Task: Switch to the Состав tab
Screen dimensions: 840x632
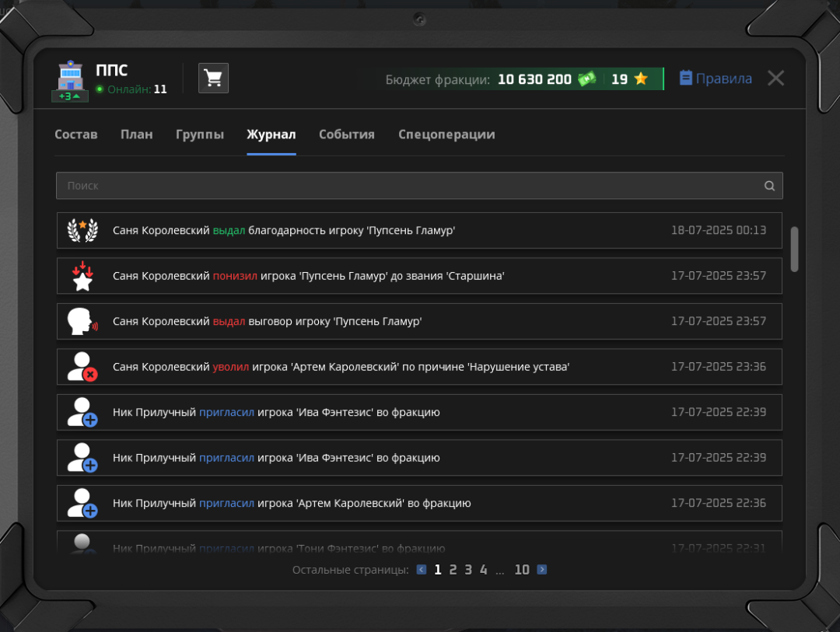Action: (76, 134)
